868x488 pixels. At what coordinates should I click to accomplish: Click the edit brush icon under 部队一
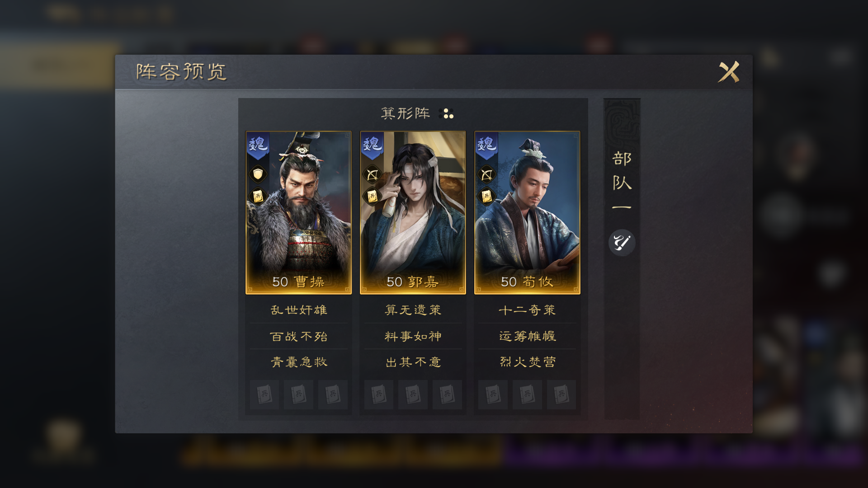pyautogui.click(x=622, y=243)
